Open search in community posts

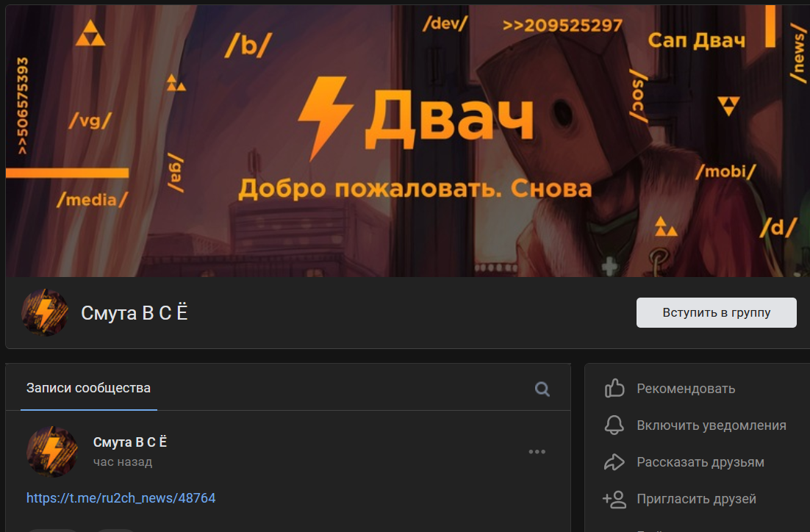pyautogui.click(x=542, y=389)
